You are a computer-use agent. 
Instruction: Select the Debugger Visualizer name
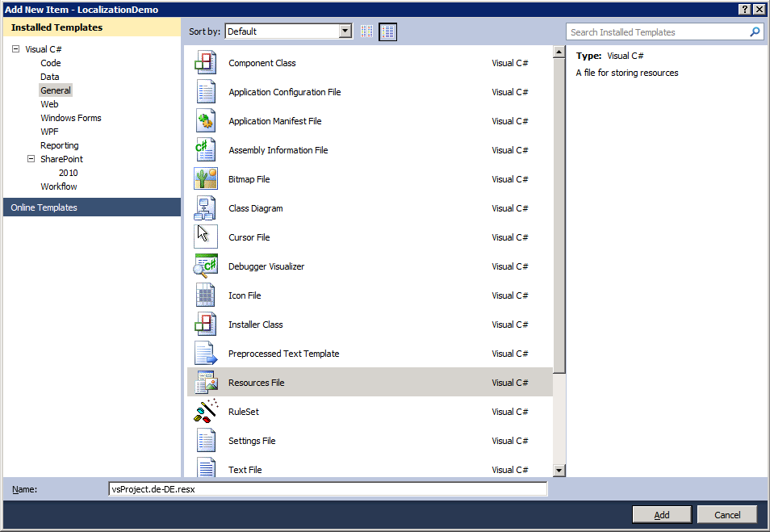(266, 266)
